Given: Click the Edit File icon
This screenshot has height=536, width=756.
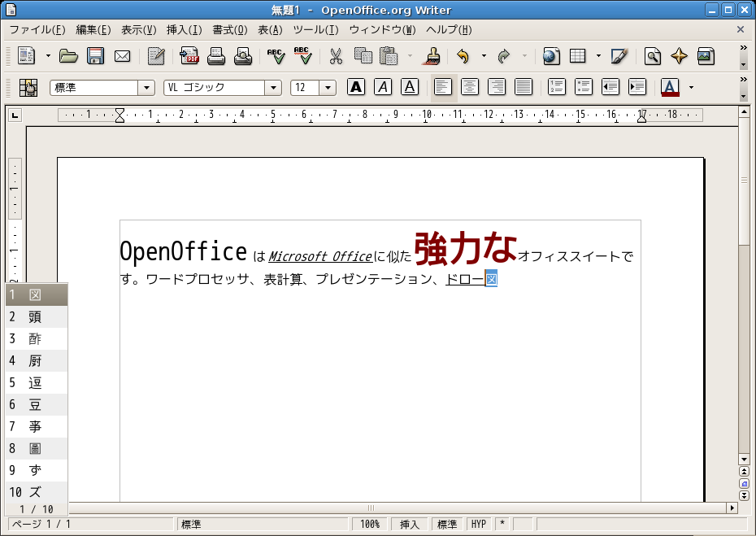Looking at the screenshot, I should click(156, 56).
